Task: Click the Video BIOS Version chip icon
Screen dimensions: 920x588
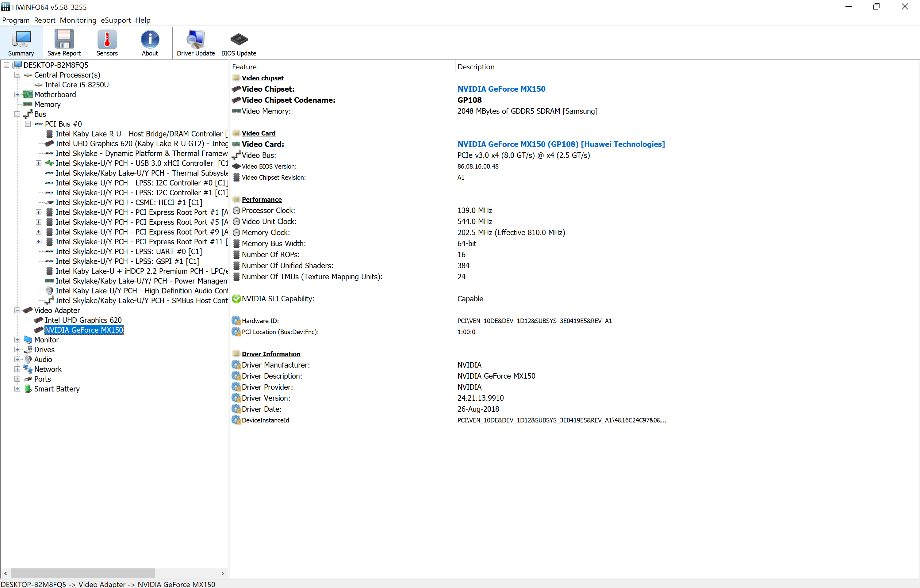Action: click(x=236, y=166)
